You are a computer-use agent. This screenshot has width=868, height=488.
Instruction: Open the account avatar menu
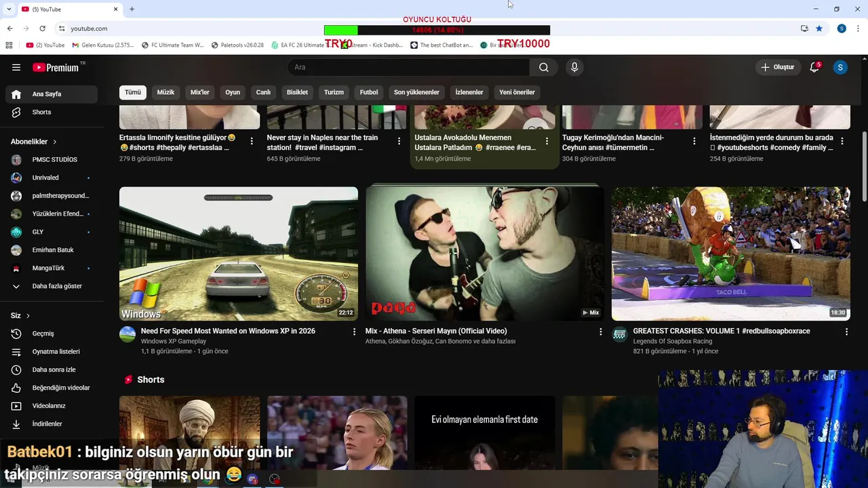(x=840, y=67)
